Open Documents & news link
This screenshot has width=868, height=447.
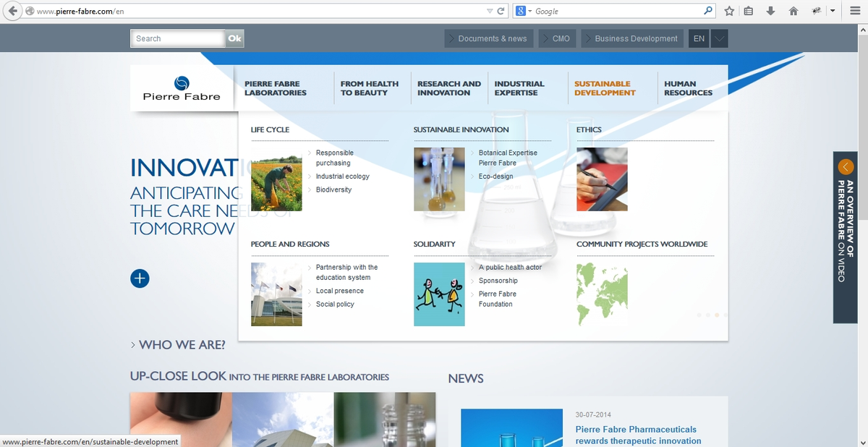coord(489,38)
